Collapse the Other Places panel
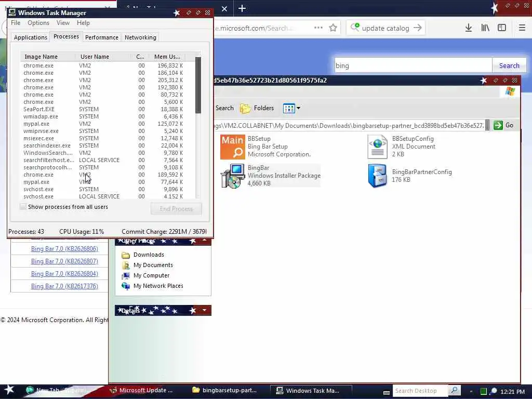The width and height of the screenshot is (532, 399). (205, 241)
